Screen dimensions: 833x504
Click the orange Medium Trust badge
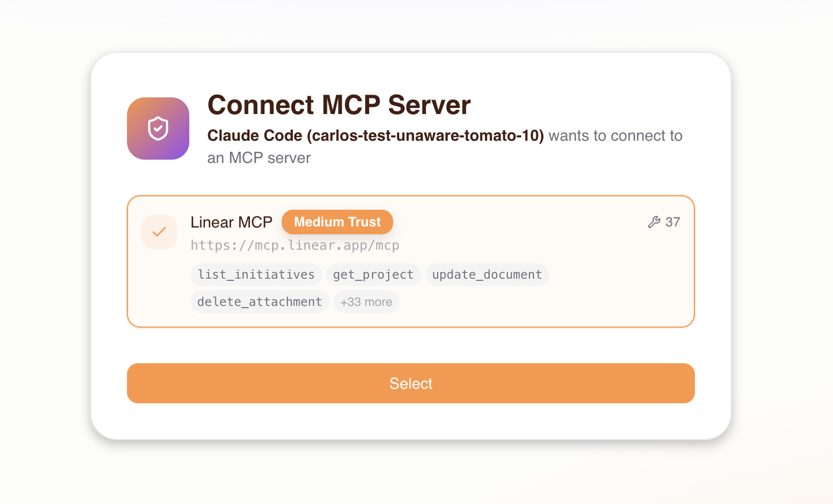pos(337,222)
